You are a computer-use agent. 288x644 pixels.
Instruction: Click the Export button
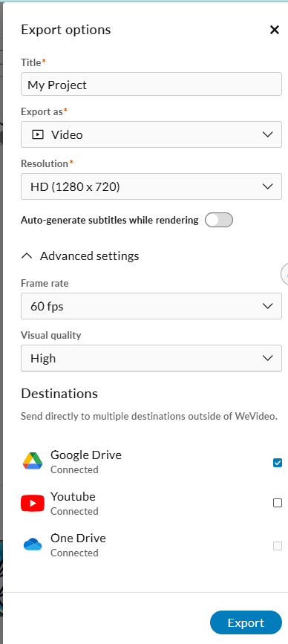coord(246,622)
